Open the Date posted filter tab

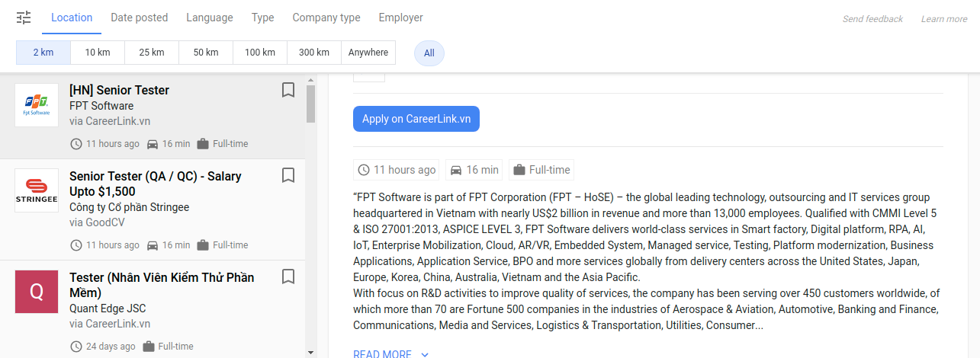coord(139,18)
